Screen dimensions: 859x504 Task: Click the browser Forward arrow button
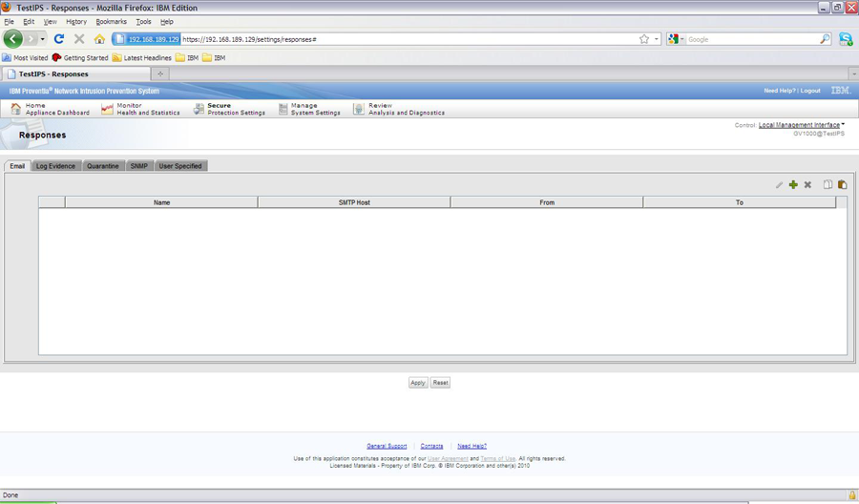[31, 39]
